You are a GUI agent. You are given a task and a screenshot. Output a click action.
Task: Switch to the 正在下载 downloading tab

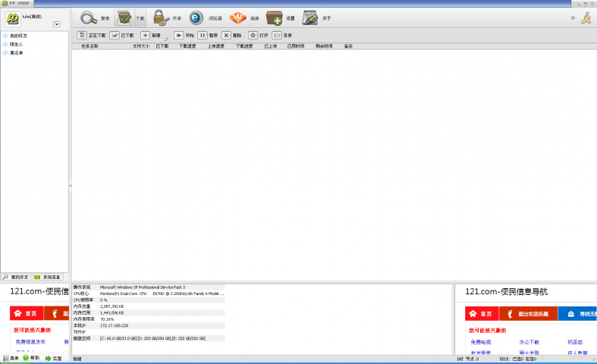click(x=92, y=35)
